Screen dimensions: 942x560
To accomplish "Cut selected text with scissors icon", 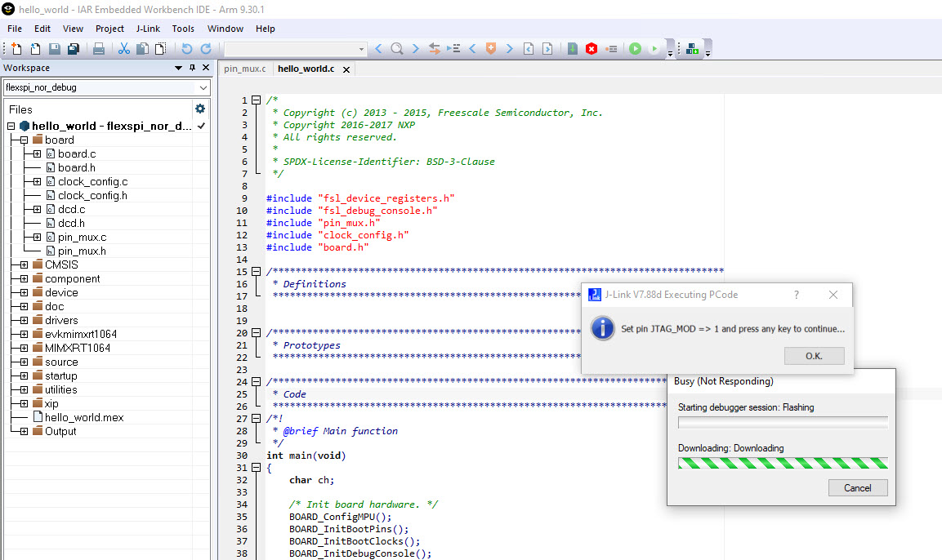I will coord(123,48).
